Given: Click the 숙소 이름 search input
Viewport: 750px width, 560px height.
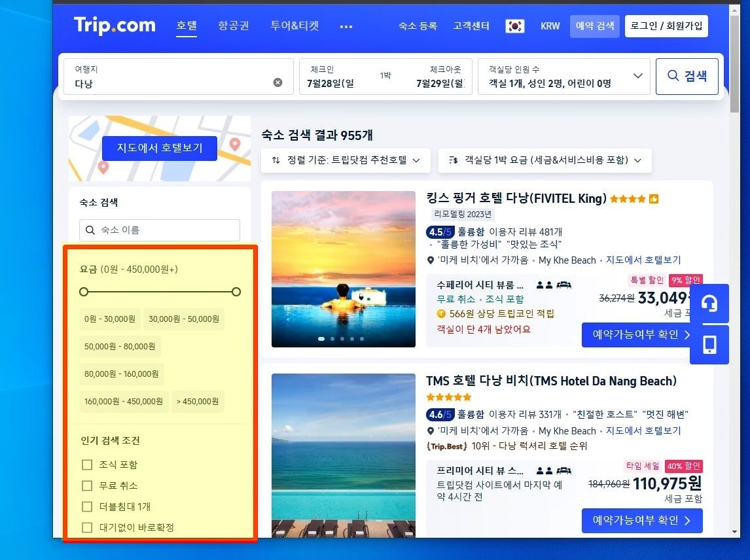Looking at the screenshot, I should (159, 230).
